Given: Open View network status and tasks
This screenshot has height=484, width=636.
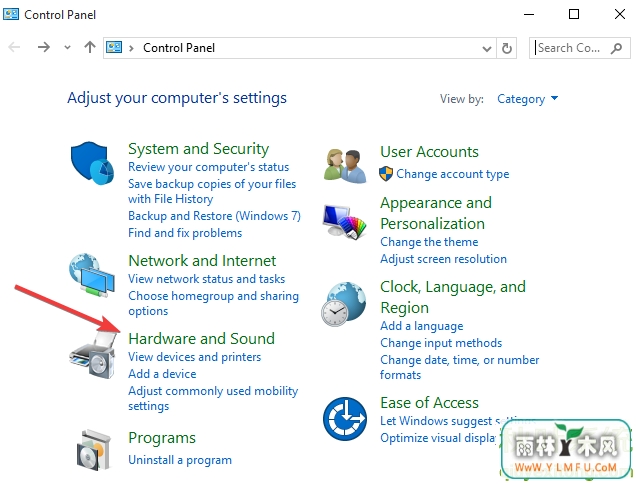Looking at the screenshot, I should coord(206,279).
